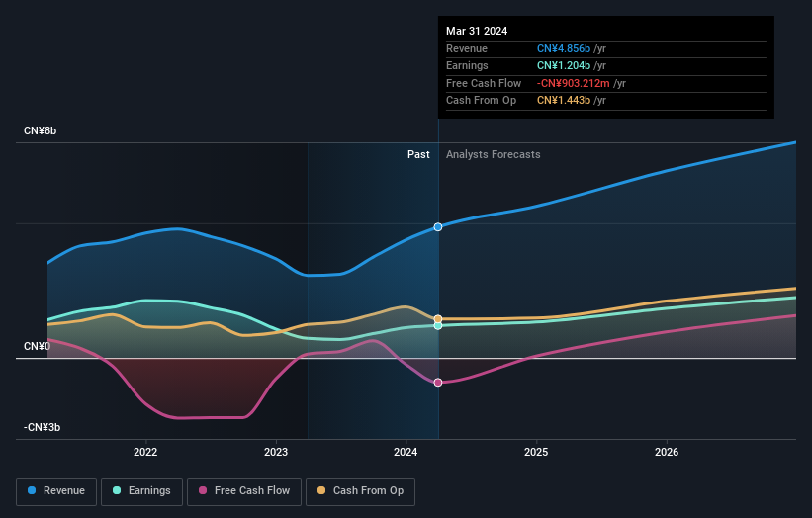Click the CN¥1.443b cash from op value
The height and width of the screenshot is (518, 812).
click(564, 101)
